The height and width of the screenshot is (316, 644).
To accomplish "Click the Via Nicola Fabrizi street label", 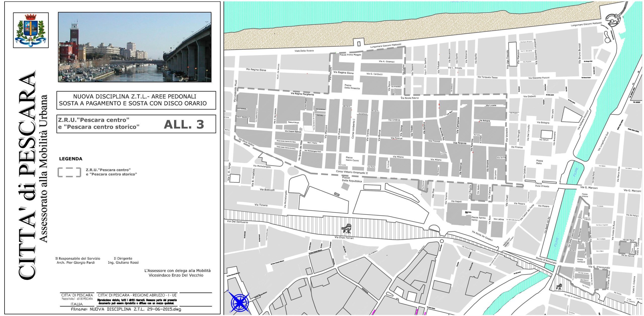I will coord(410,98).
